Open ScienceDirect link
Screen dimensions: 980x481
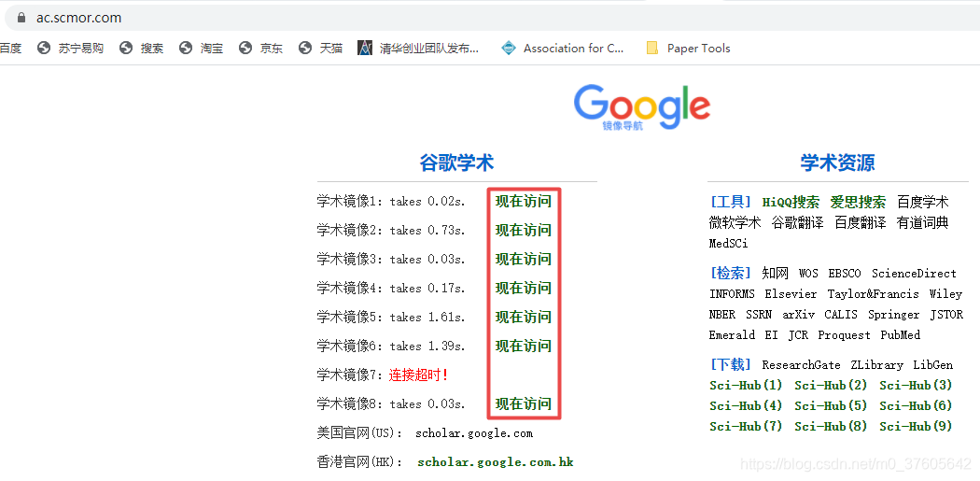[x=914, y=274]
